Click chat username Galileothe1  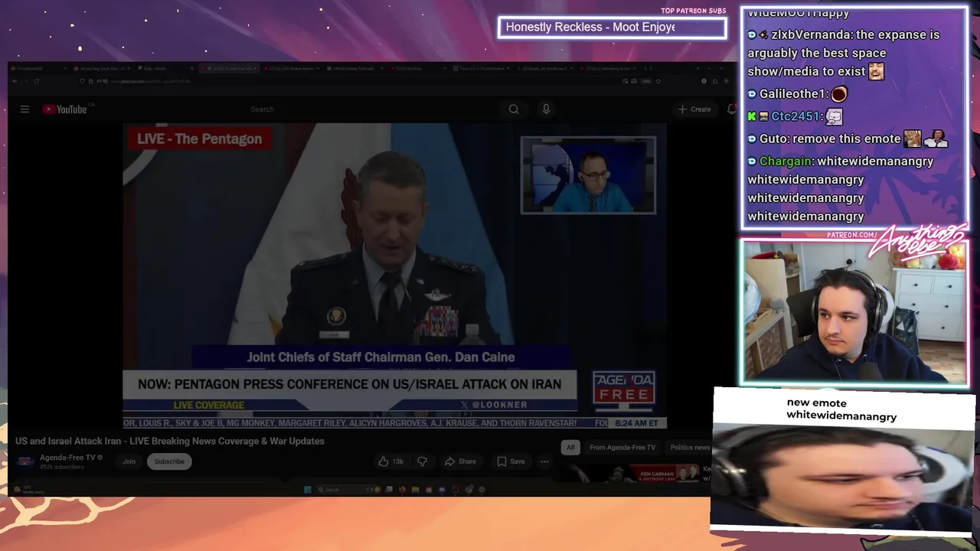(x=792, y=94)
